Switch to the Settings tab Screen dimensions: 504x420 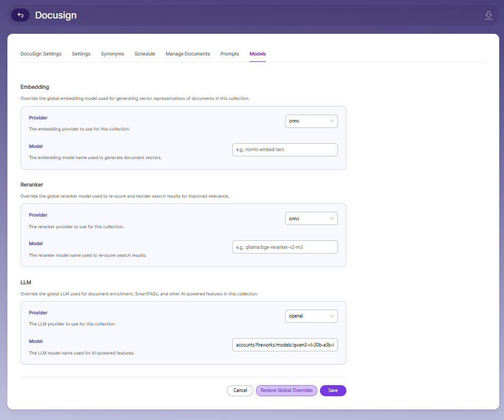81,54
